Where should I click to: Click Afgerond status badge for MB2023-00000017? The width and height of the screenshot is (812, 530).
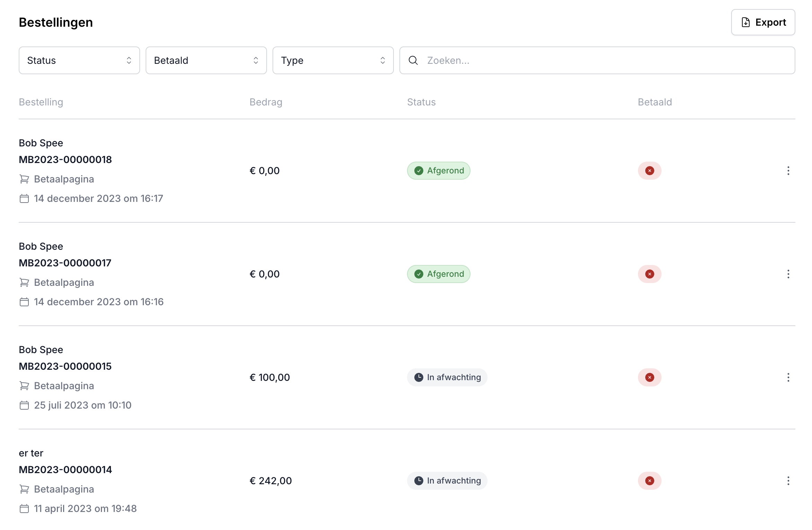click(438, 274)
